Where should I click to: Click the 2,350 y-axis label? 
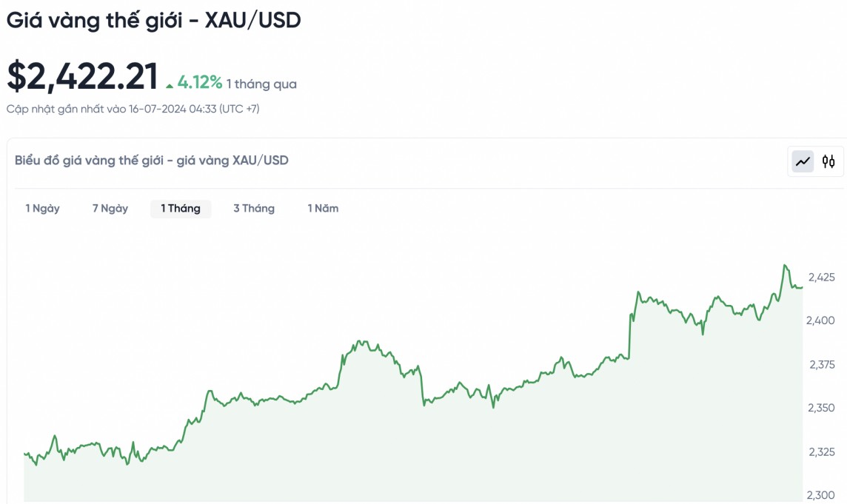point(821,408)
